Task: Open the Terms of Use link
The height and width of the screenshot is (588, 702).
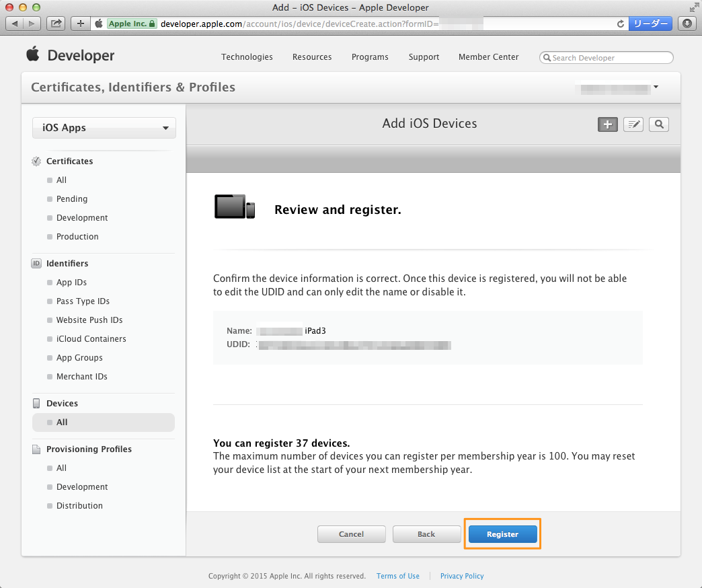Action: point(397,576)
